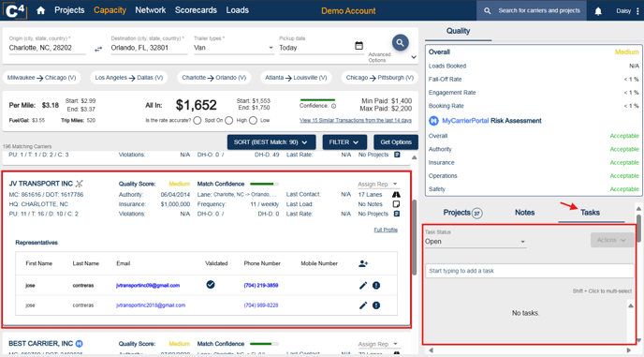644x357 pixels.
Task: Select Low rate accuracy
Action: point(253,121)
